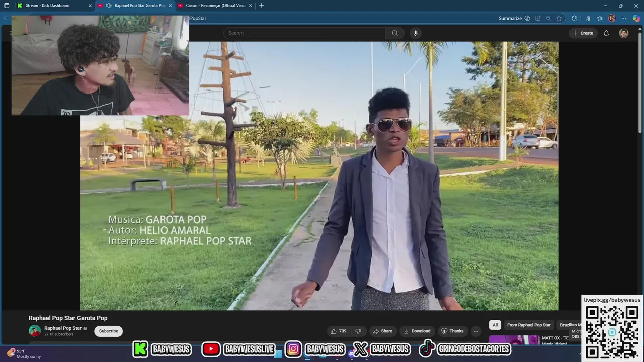Open a new browser tab
Screen dimensions: 644x362
[x=261, y=5]
